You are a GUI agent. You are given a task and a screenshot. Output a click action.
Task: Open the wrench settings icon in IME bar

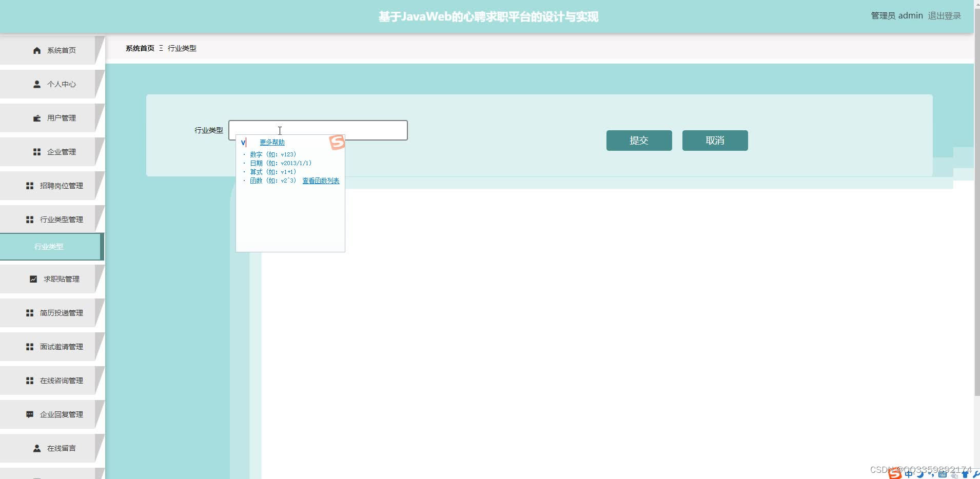(x=975, y=474)
